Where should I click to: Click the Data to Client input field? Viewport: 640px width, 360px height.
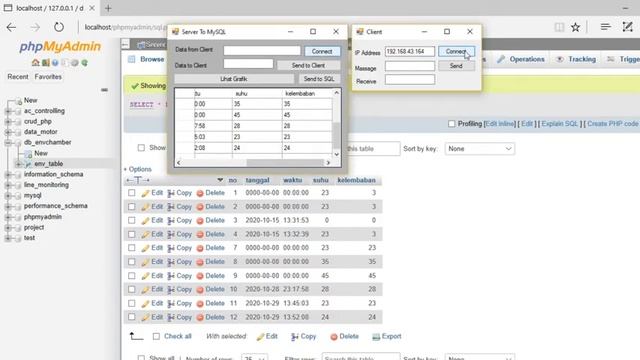(x=248, y=64)
